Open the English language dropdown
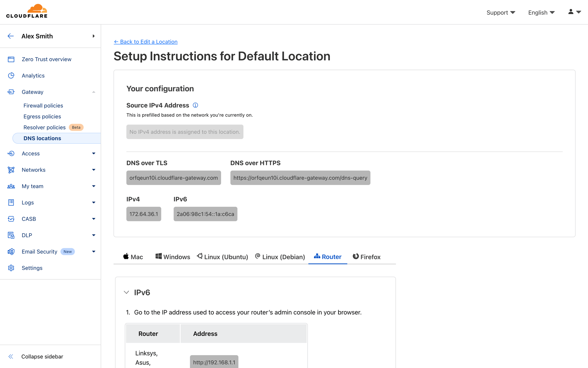The width and height of the screenshot is (588, 368). click(541, 13)
